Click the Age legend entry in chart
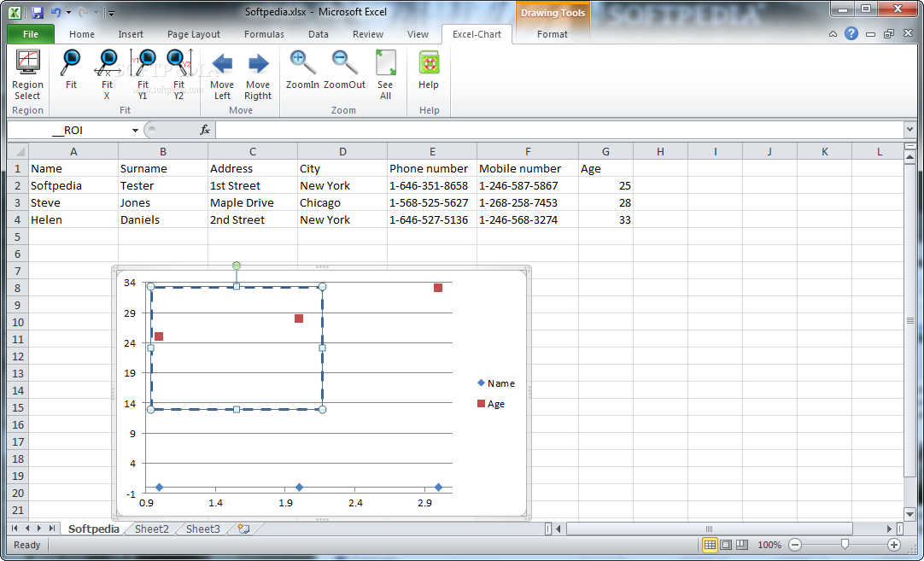This screenshot has height=561, width=924. (491, 404)
